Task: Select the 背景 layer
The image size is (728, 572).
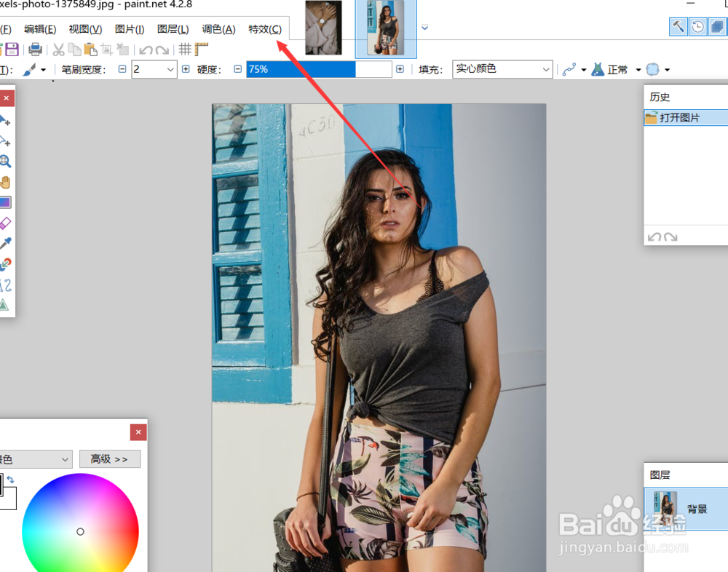Action: coord(686,509)
